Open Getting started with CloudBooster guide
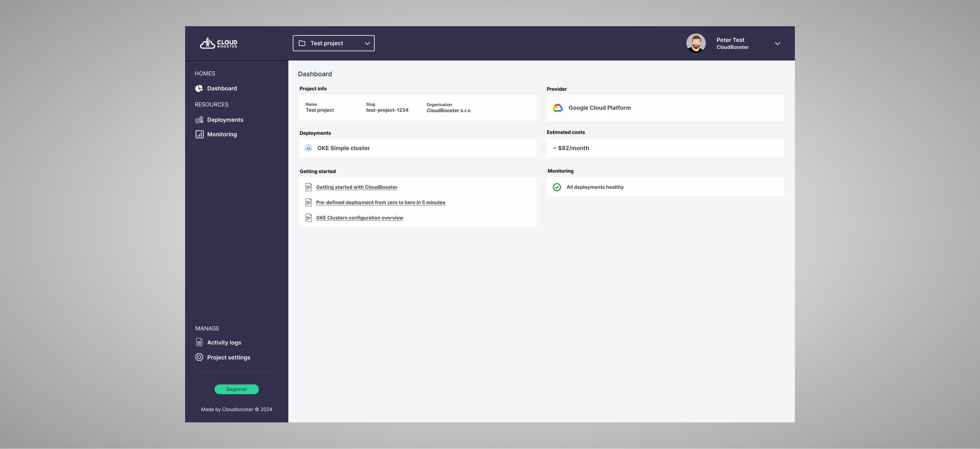Image resolution: width=980 pixels, height=449 pixels. pos(357,187)
